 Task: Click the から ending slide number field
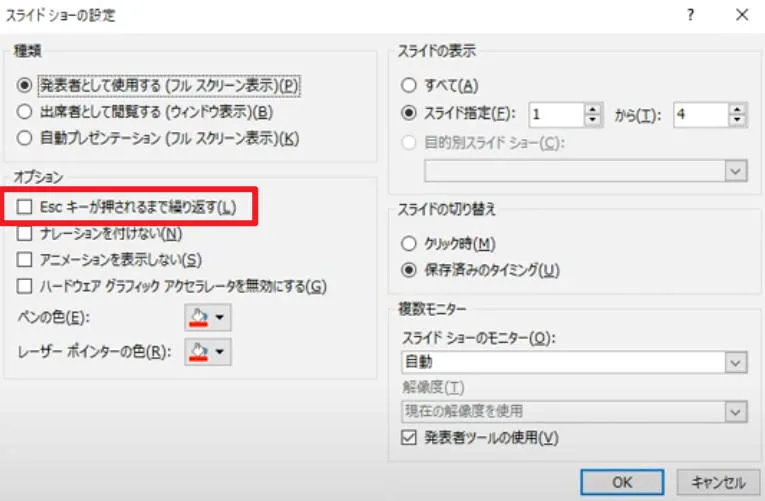(701, 115)
